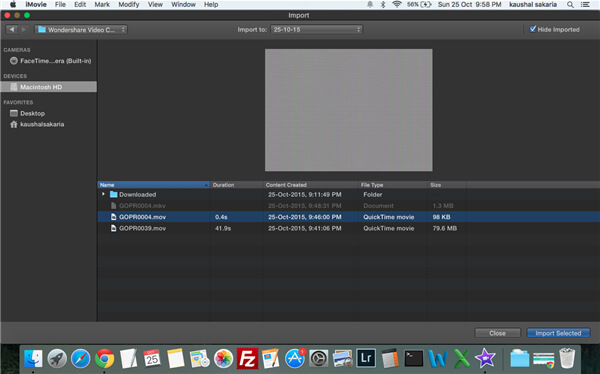
Task: Open System Preferences gear in dock
Action: [318, 358]
